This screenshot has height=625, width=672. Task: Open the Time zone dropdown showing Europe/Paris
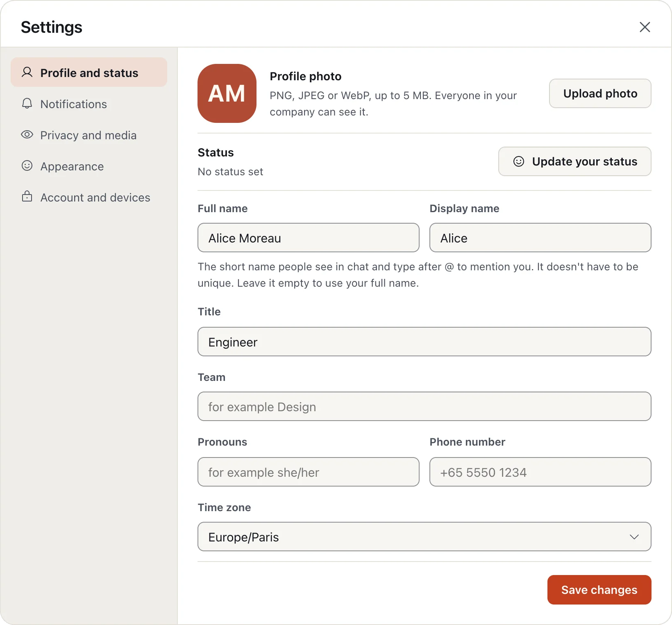pyautogui.click(x=425, y=537)
